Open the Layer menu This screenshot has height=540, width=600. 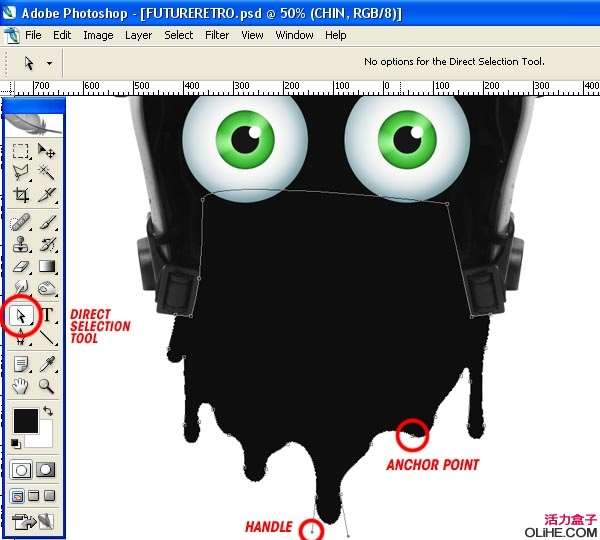138,35
